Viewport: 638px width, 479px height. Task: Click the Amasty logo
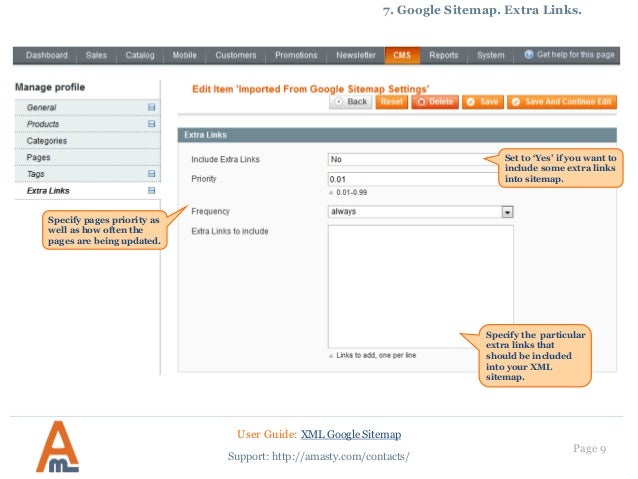(57, 447)
